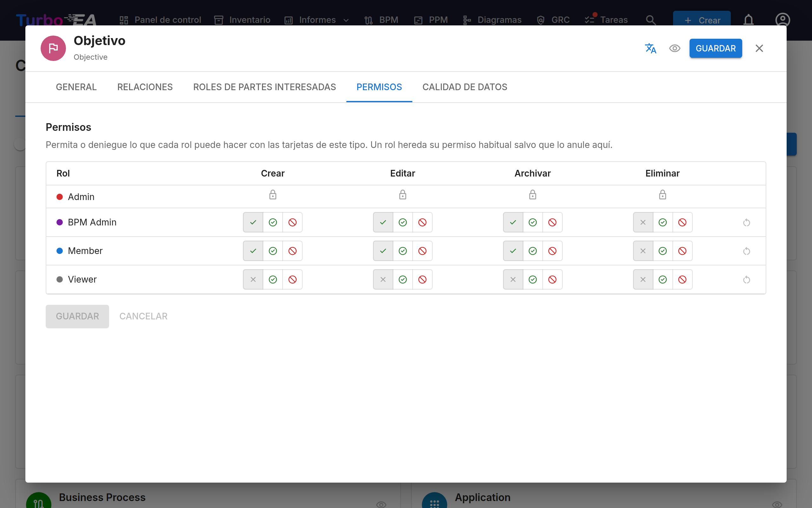Image resolution: width=812 pixels, height=508 pixels.
Task: Deny Crear for BPM Admin
Action: click(x=292, y=223)
